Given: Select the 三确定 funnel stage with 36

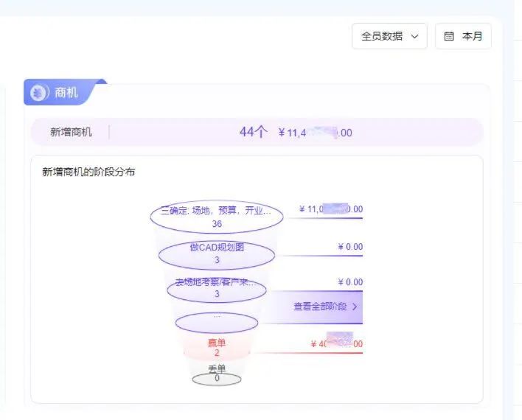Looking at the screenshot, I should pyautogui.click(x=217, y=217).
